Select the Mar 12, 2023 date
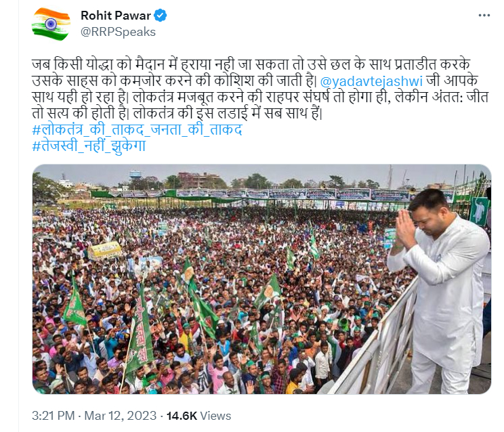This screenshot has height=432, width=504. click(120, 416)
